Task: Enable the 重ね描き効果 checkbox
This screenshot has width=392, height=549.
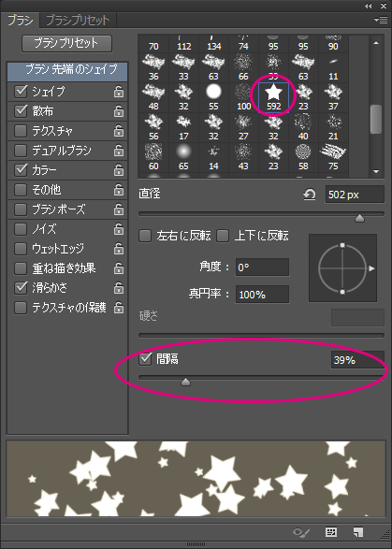Action: tap(21, 268)
